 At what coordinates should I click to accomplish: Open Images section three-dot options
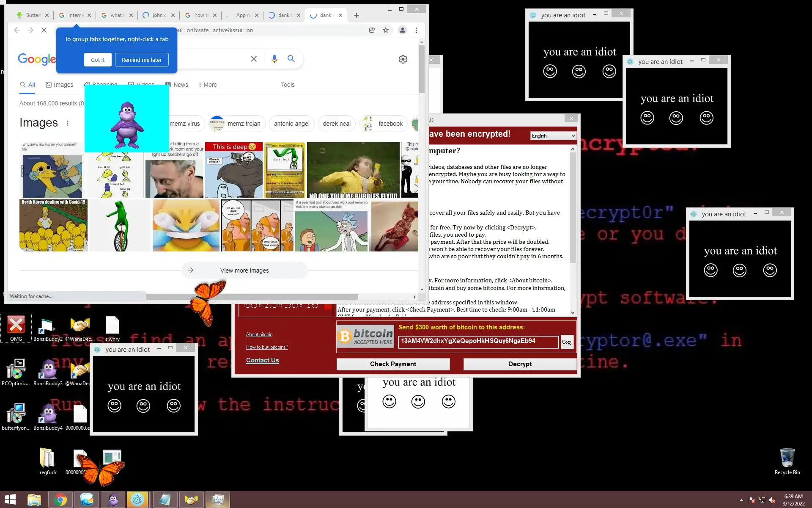point(68,123)
